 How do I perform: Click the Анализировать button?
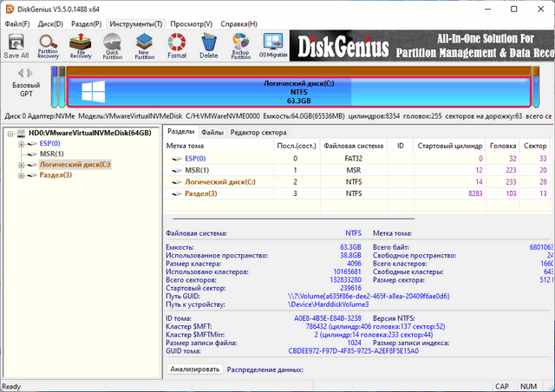193,369
